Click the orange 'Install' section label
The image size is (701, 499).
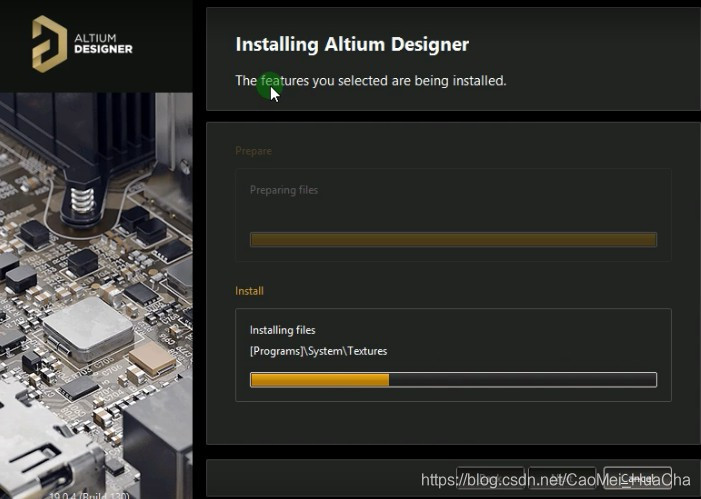pyautogui.click(x=249, y=291)
